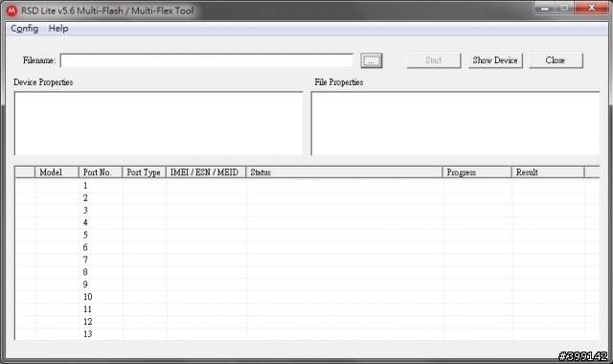Image resolution: width=613 pixels, height=364 pixels.
Task: Select port number 6 row
Action: pyautogui.click(x=306, y=247)
